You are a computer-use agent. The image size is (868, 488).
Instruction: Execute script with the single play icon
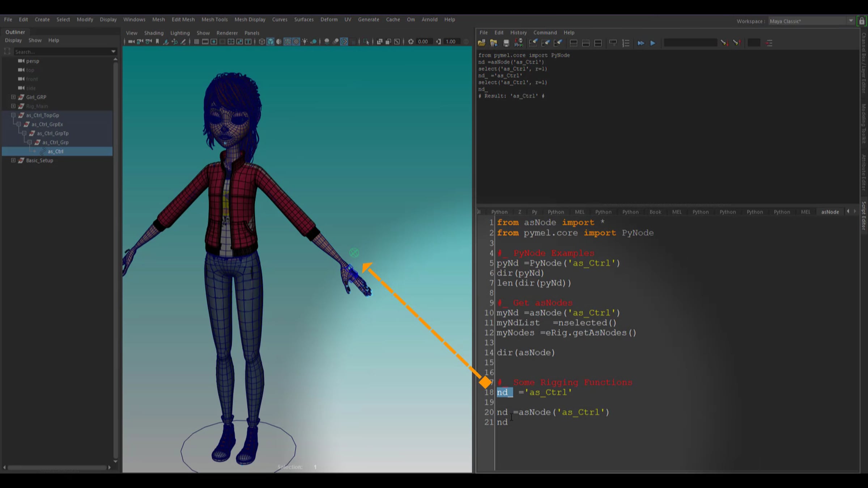(653, 43)
